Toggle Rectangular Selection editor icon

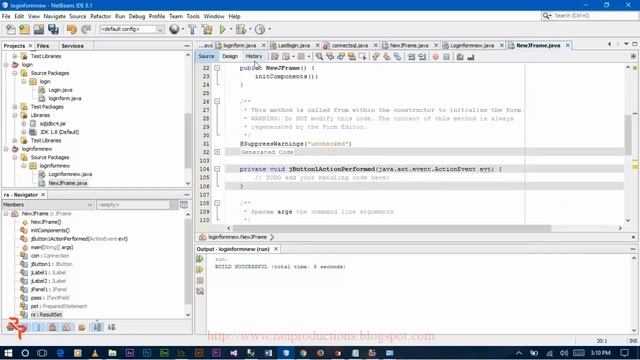(362, 57)
